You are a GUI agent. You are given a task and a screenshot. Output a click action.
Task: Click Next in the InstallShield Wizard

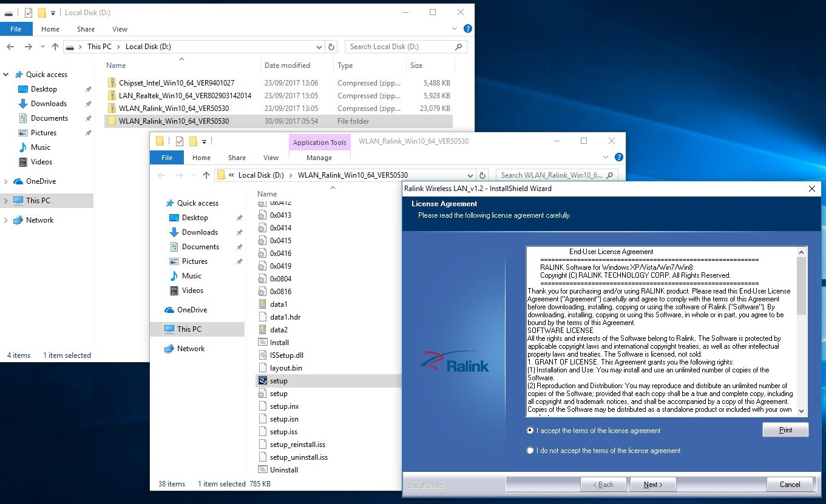point(652,484)
